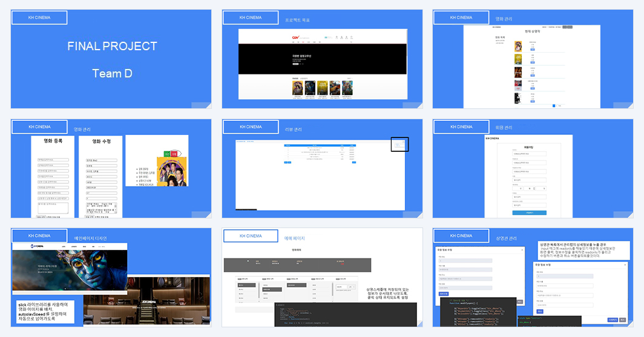Viewport: 644px width, 337px height.
Task: Click the CGV logo in the 프로젝트 목표 screenshot
Action: [x=295, y=38]
